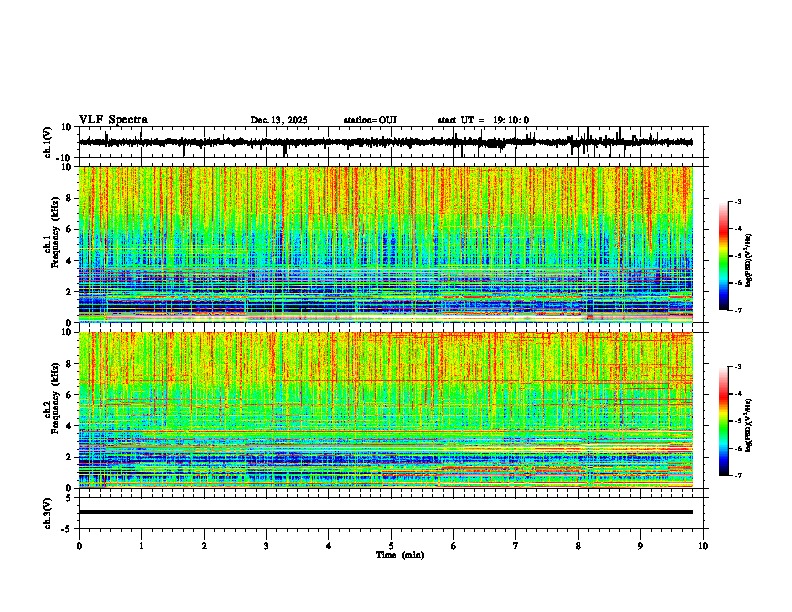This screenshot has height=612, width=792.
Task: Click the '-3' label on ch.1 color bar
Action: point(738,202)
